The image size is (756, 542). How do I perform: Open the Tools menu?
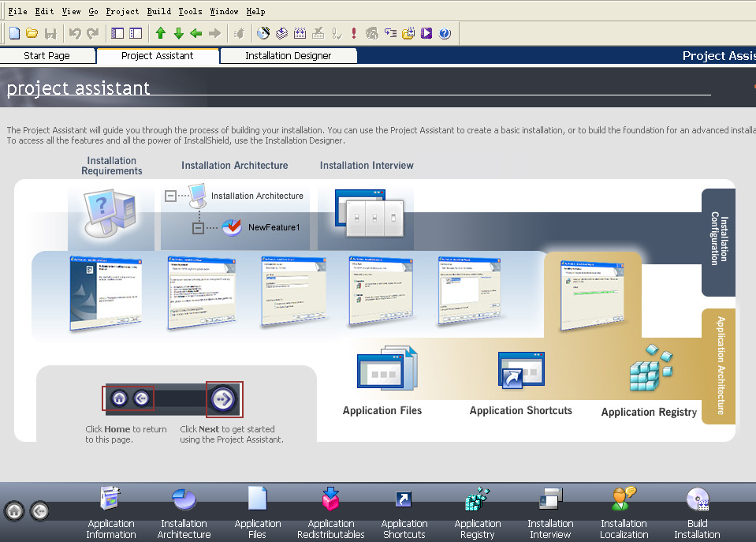tap(191, 11)
